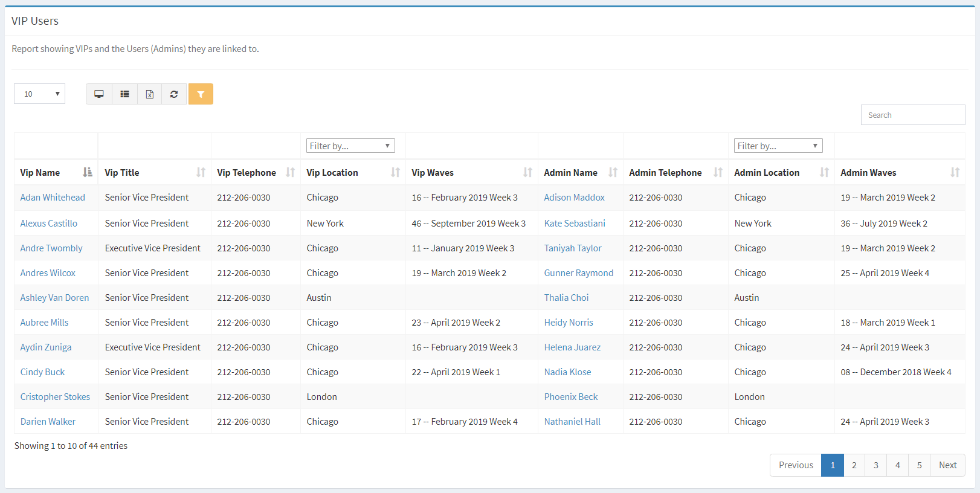Open Aubree Mills VIP link
The width and height of the screenshot is (980, 493).
coord(44,323)
